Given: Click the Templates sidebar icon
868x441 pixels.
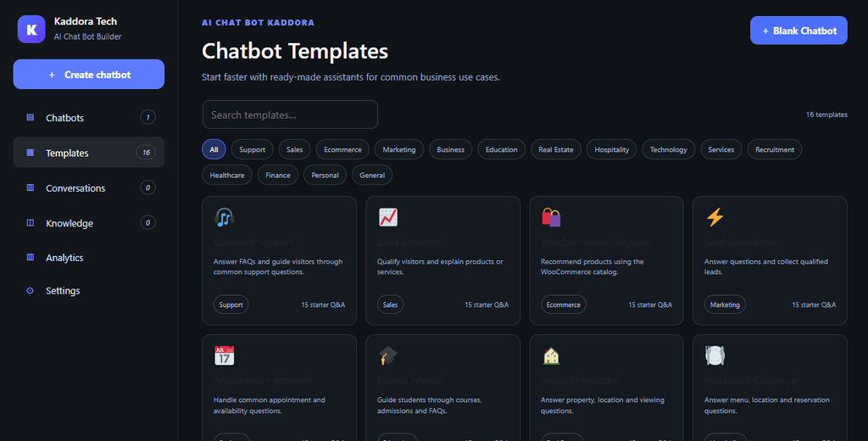Looking at the screenshot, I should tap(31, 153).
